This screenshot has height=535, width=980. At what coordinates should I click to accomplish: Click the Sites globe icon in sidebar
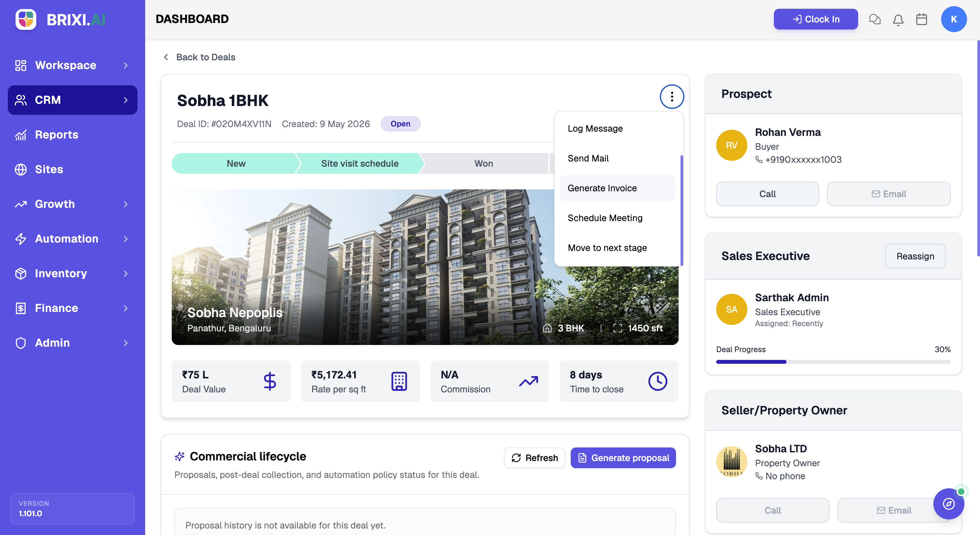pyautogui.click(x=20, y=169)
